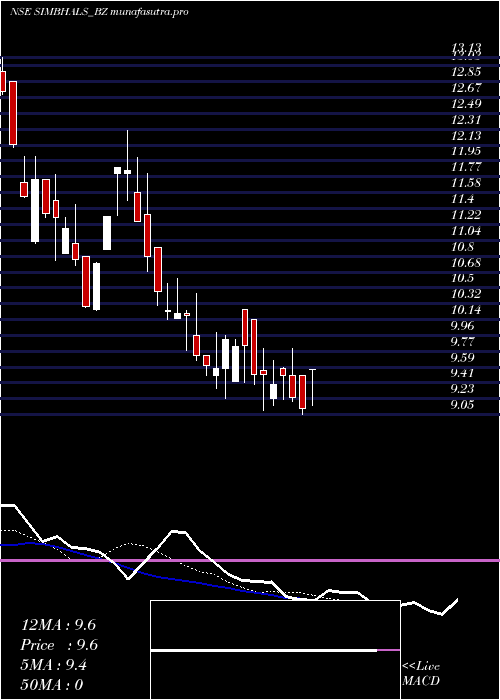Click the last doji candle on the chart
500x700 pixels.
[x=312, y=388]
